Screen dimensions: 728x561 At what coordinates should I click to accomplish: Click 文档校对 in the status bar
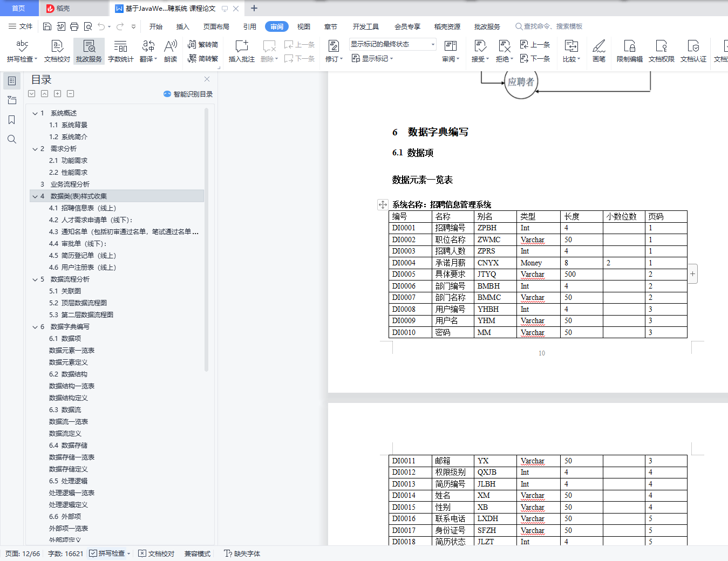(x=157, y=553)
